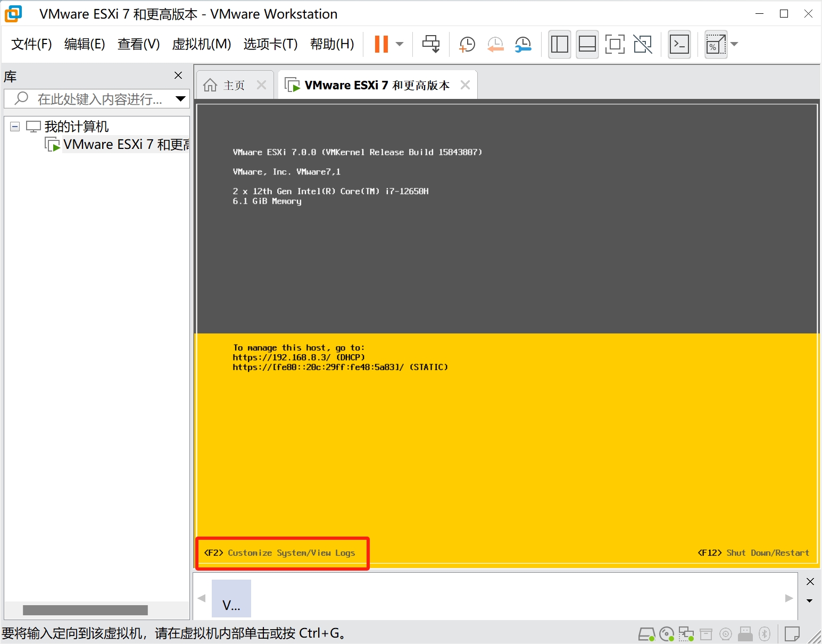The height and width of the screenshot is (644, 822).
Task: Expand the library search filter dropdown
Action: [x=180, y=98]
